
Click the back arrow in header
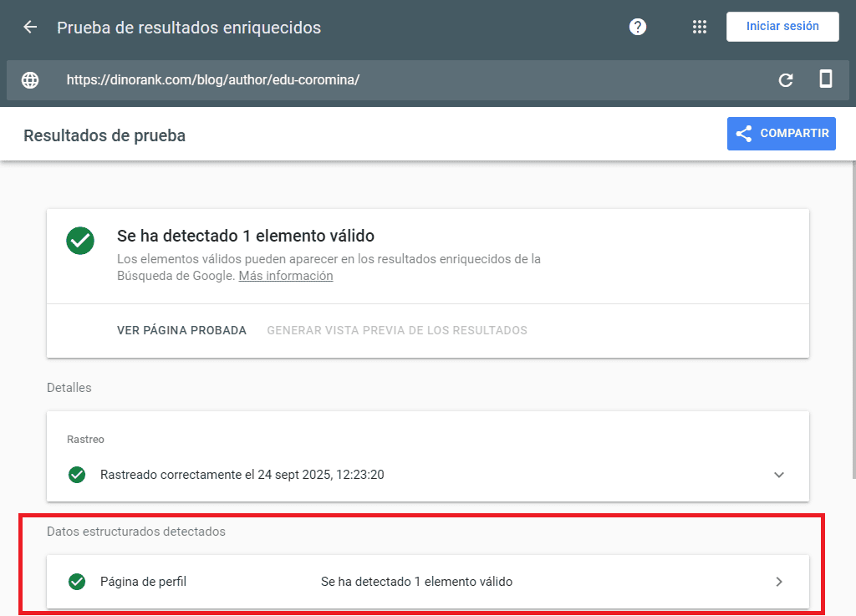(30, 27)
